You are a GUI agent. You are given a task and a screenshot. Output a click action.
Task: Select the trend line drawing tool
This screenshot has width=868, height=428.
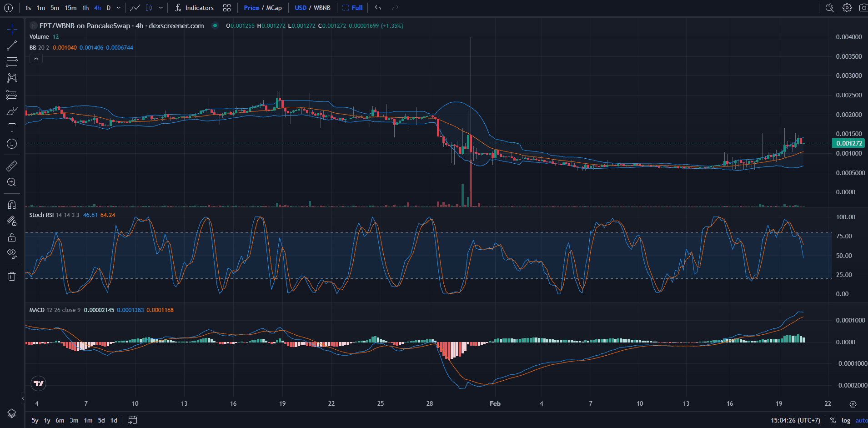pos(11,45)
